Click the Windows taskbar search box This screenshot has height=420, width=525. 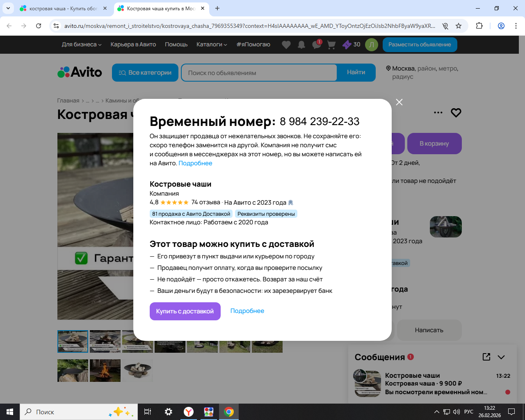[79, 412]
